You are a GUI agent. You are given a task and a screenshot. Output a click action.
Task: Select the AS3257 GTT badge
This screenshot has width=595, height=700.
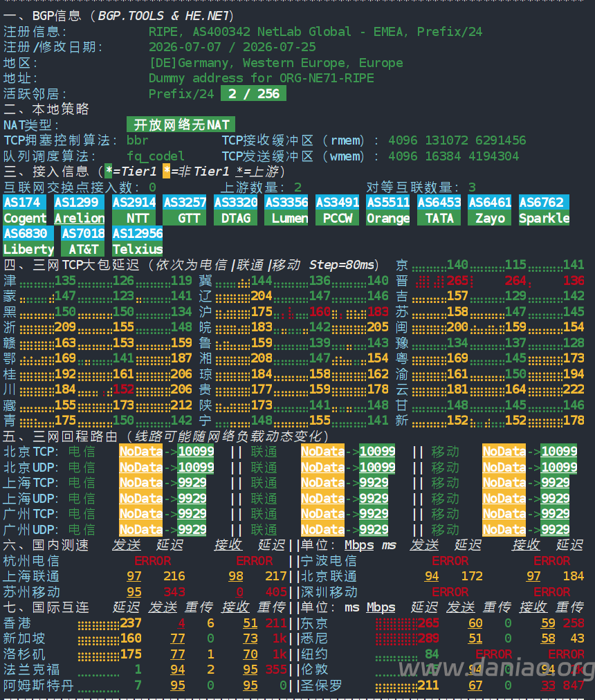pos(185,210)
